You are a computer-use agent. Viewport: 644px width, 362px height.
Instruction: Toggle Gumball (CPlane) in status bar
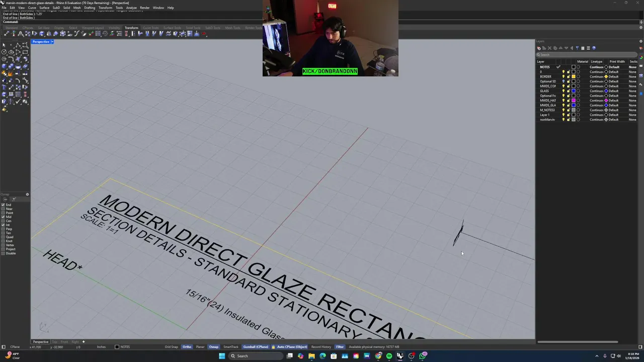point(256,347)
